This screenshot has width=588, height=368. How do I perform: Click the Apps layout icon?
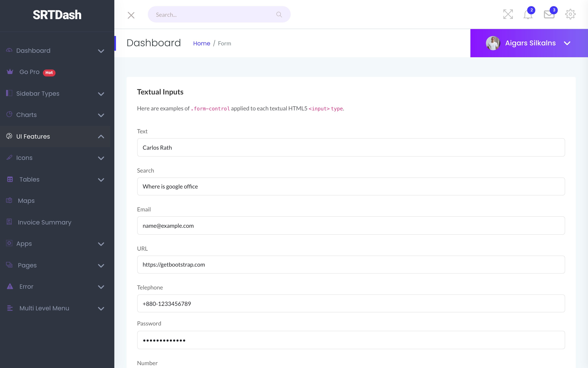coord(9,243)
